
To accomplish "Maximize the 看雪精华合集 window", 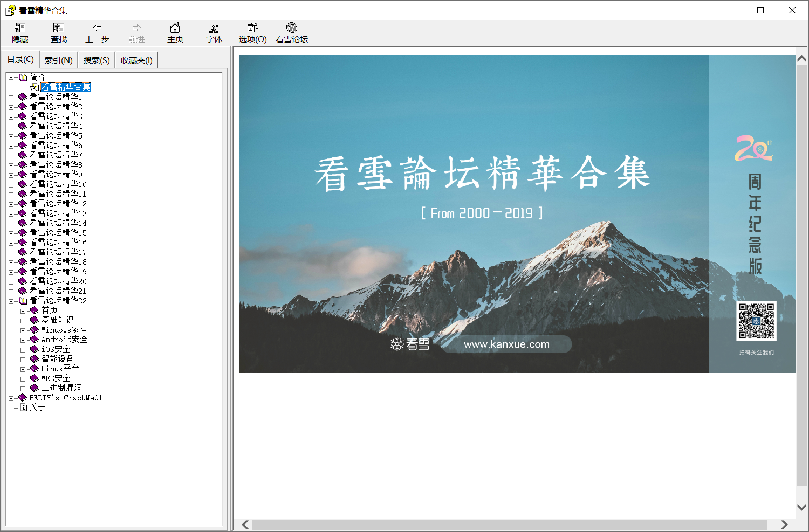I will pos(760,10).
